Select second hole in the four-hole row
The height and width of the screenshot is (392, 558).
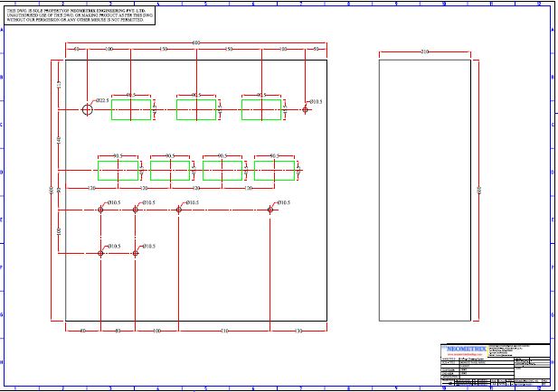coord(136,210)
